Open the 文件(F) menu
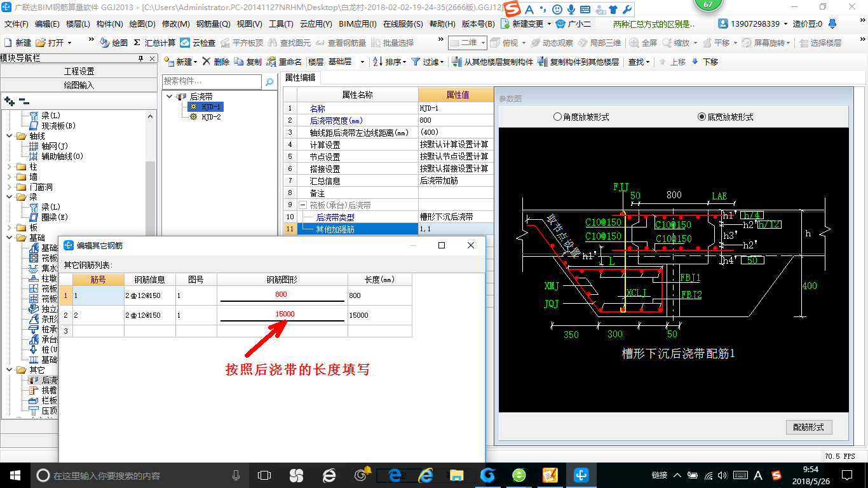 click(x=17, y=24)
